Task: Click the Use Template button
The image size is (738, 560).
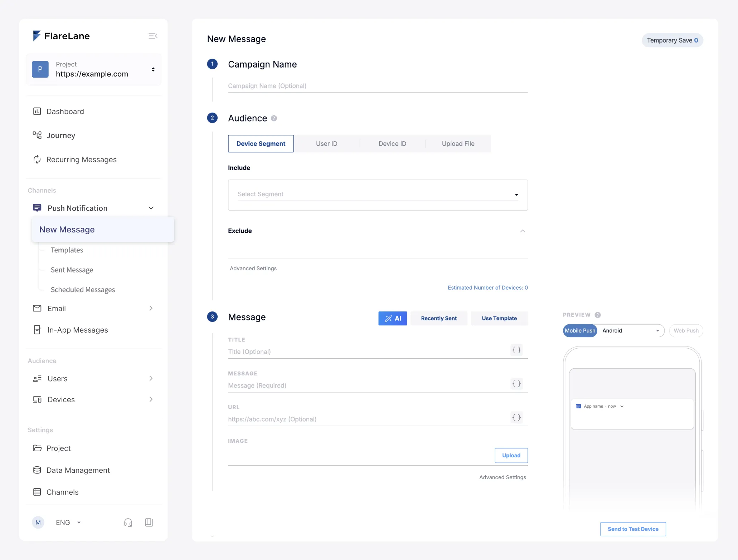Action: [499, 318]
